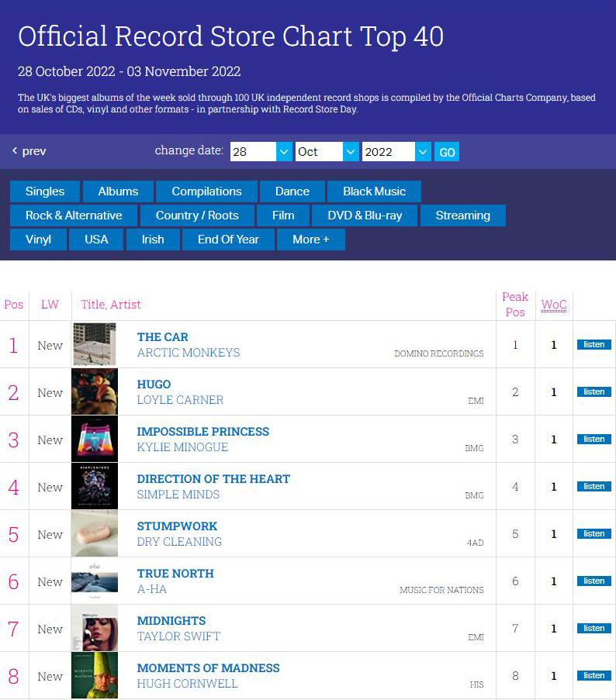Open the Singles chart tab

pyautogui.click(x=45, y=191)
